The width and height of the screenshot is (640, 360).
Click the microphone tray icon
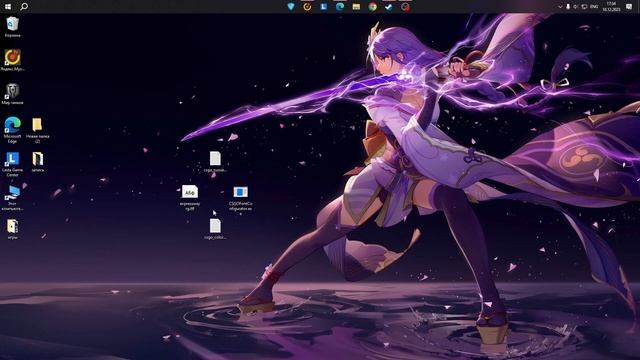[x=568, y=7]
